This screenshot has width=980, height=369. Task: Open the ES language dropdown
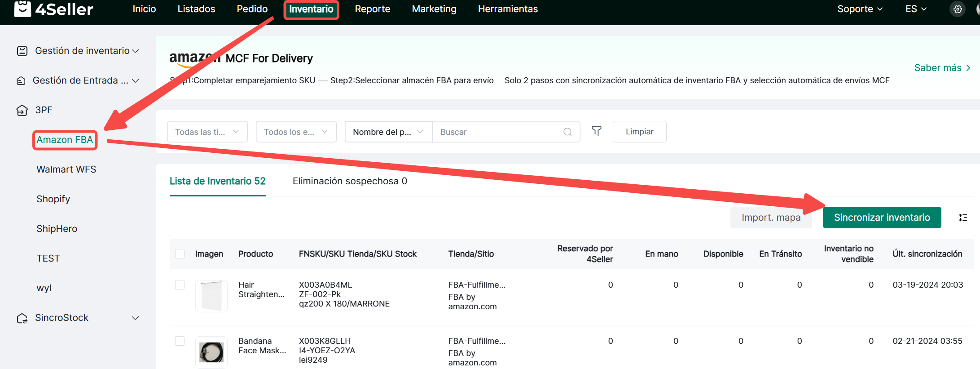[915, 9]
